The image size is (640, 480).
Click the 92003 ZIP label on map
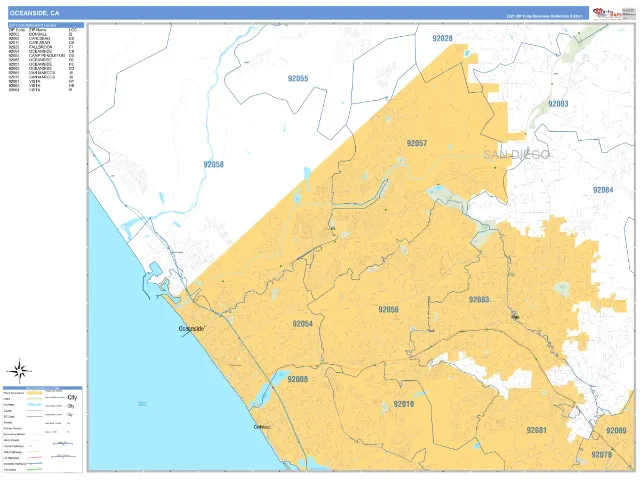558,104
